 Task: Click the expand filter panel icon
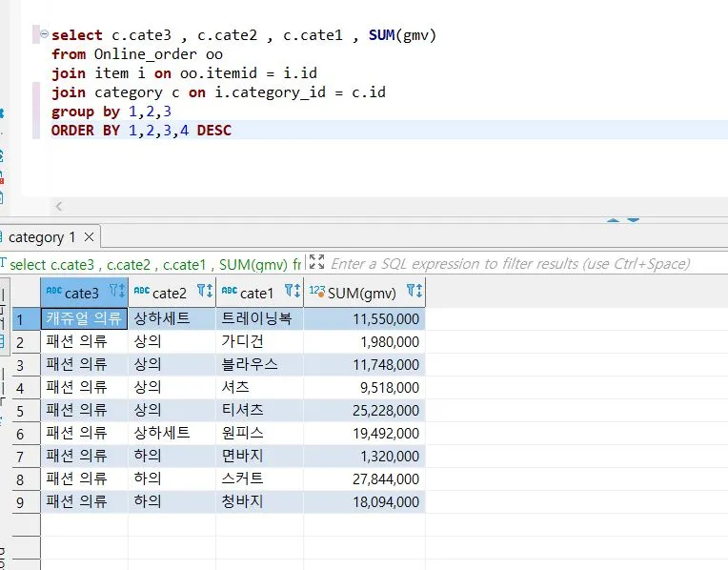(316, 262)
